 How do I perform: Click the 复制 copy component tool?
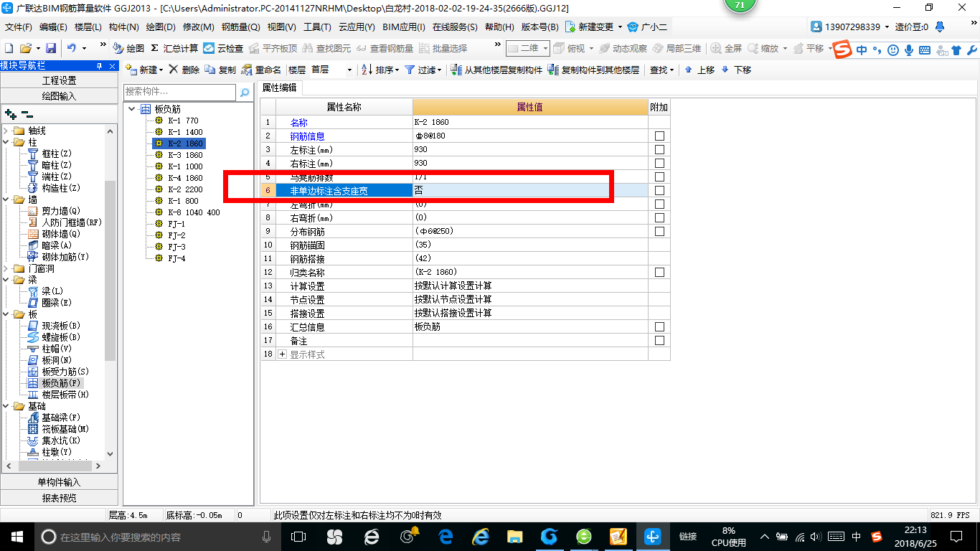[220, 70]
